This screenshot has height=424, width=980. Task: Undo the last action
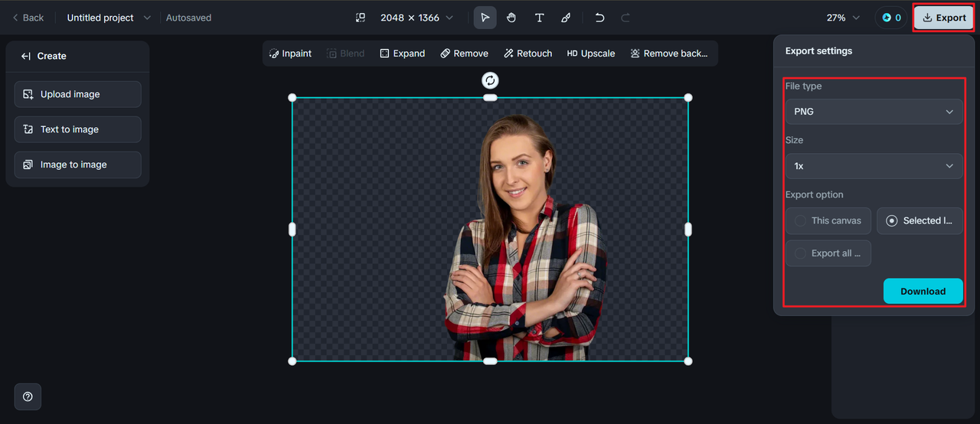point(599,18)
